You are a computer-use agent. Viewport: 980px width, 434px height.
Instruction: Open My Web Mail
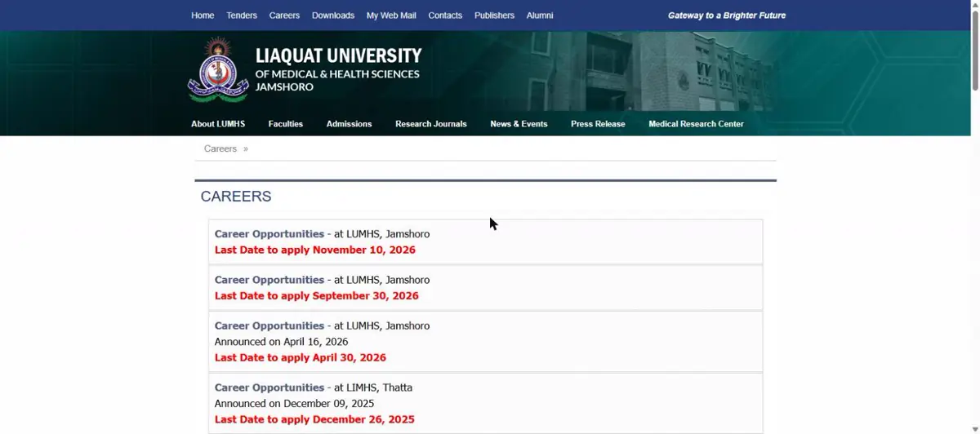point(391,15)
